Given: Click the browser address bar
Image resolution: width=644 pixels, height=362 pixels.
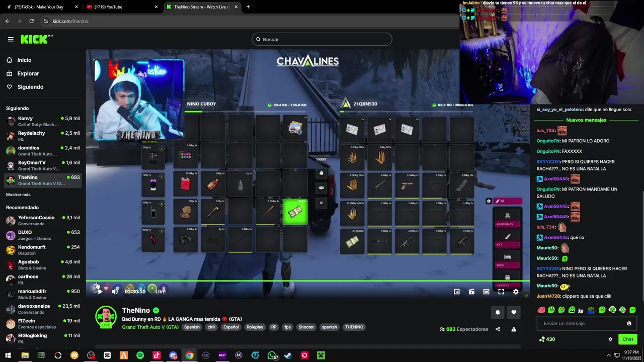Looking at the screenshot, I should 247,21.
